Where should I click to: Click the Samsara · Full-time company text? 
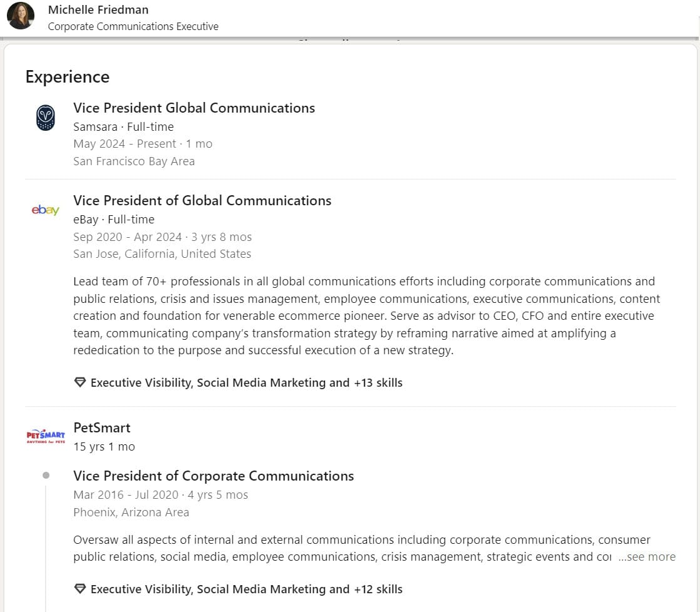click(123, 126)
